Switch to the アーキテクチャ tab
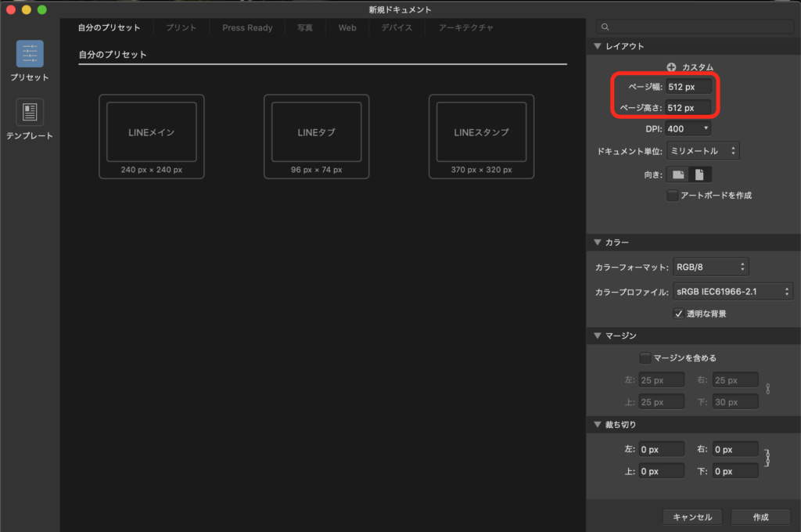 coord(466,27)
